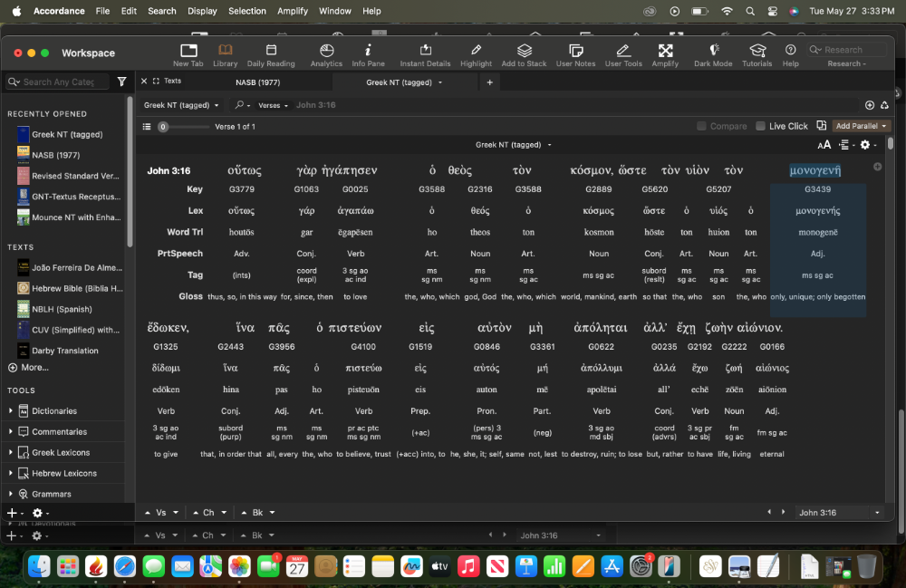Image resolution: width=906 pixels, height=588 pixels.
Task: Expand the Grammars category
Action: (10, 494)
